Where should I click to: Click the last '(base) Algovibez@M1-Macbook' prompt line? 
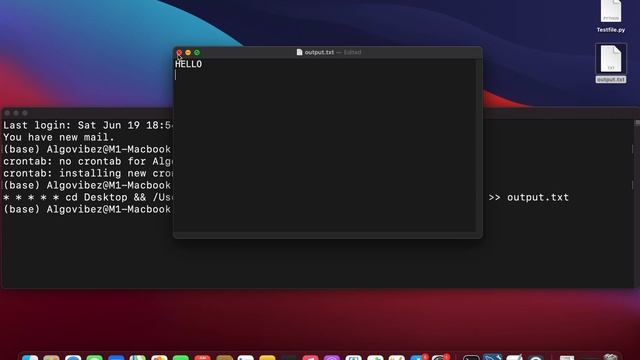[87, 209]
